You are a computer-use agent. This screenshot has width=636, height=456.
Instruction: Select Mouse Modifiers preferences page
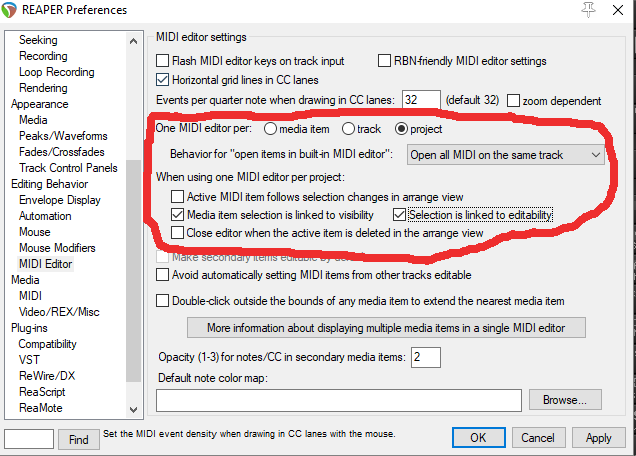(x=57, y=247)
